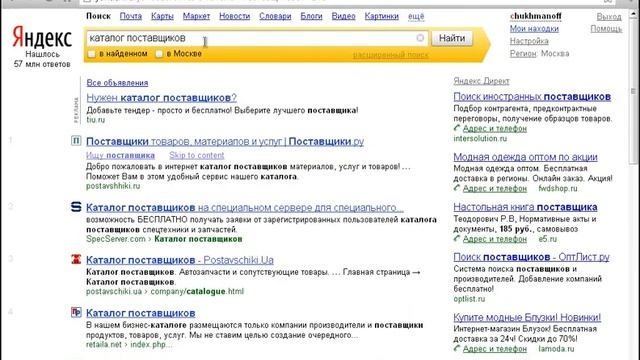Open 'Модная одежда оптом по акции' ad
Screen dimensions: 640x360
coord(525,157)
